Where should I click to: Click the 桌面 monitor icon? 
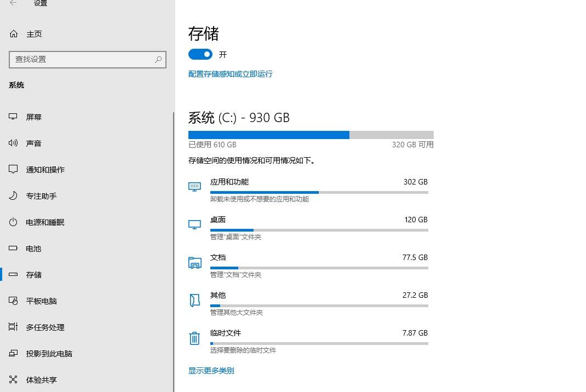point(194,224)
